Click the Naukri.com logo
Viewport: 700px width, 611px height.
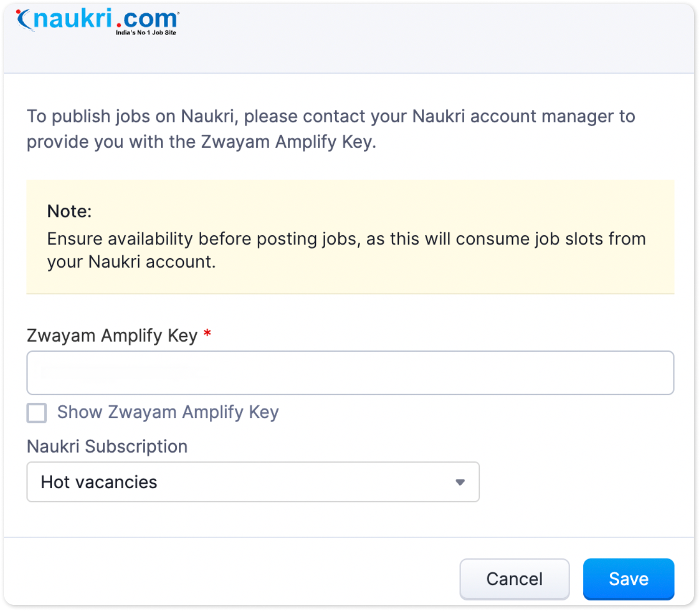click(97, 21)
